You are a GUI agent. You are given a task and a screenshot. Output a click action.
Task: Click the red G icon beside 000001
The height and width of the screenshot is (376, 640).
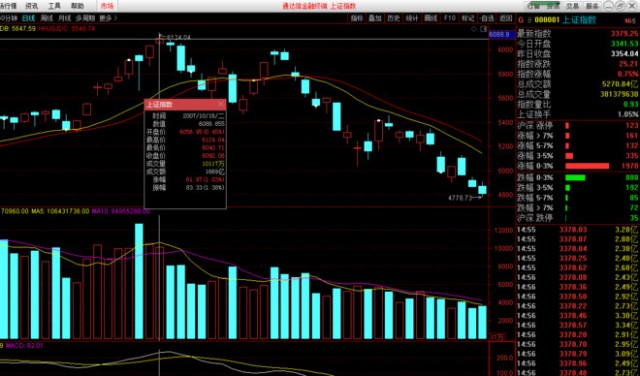(x=520, y=20)
